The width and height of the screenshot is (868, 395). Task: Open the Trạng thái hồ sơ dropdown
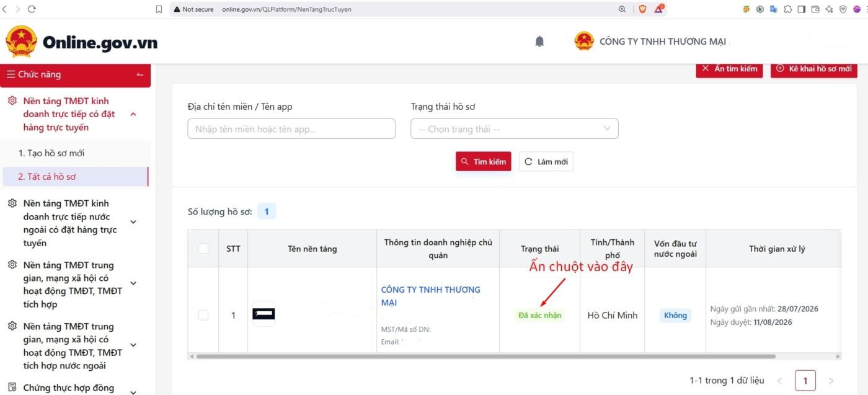point(515,129)
